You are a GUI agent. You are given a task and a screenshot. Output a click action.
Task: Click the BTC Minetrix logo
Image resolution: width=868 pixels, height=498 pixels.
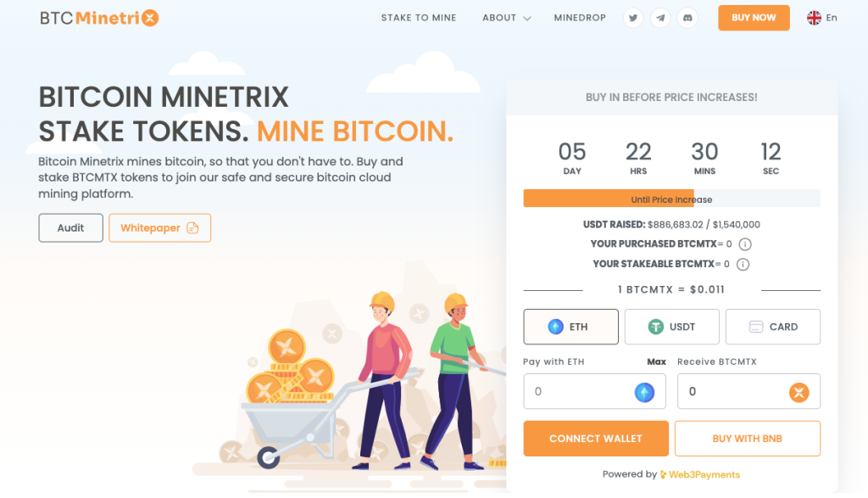point(99,18)
